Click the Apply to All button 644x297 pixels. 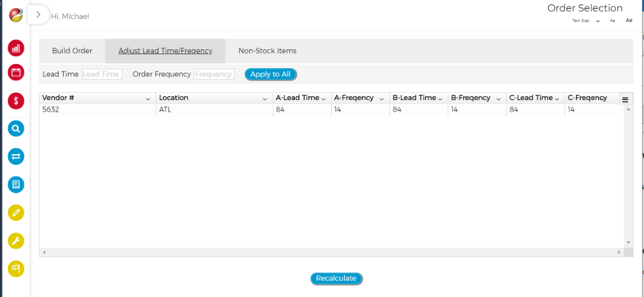pyautogui.click(x=270, y=75)
